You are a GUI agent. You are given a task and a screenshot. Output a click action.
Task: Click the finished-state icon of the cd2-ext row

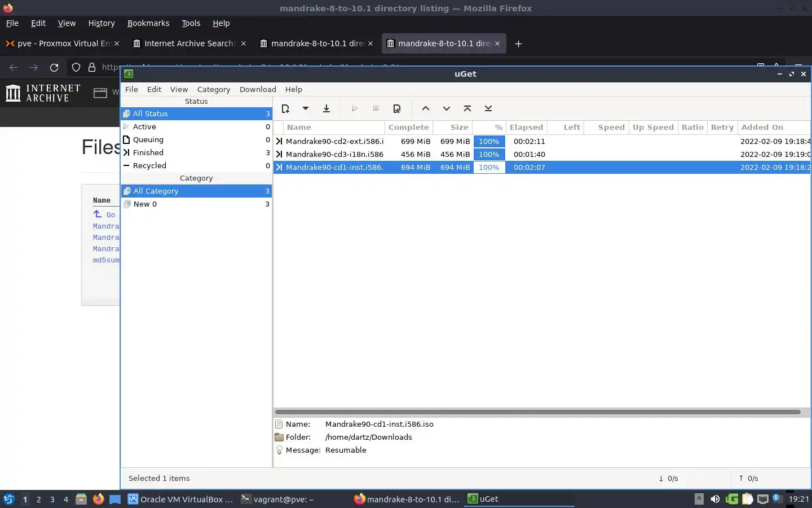pyautogui.click(x=279, y=141)
